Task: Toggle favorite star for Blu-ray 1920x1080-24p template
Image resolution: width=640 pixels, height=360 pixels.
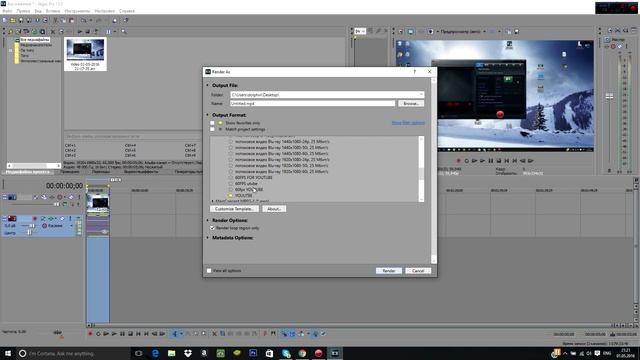Action: pyautogui.click(x=231, y=160)
